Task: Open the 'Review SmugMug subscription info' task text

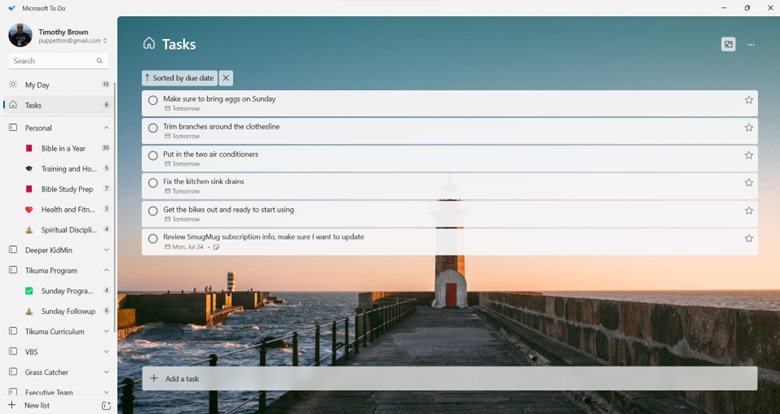Action: pyautogui.click(x=263, y=237)
